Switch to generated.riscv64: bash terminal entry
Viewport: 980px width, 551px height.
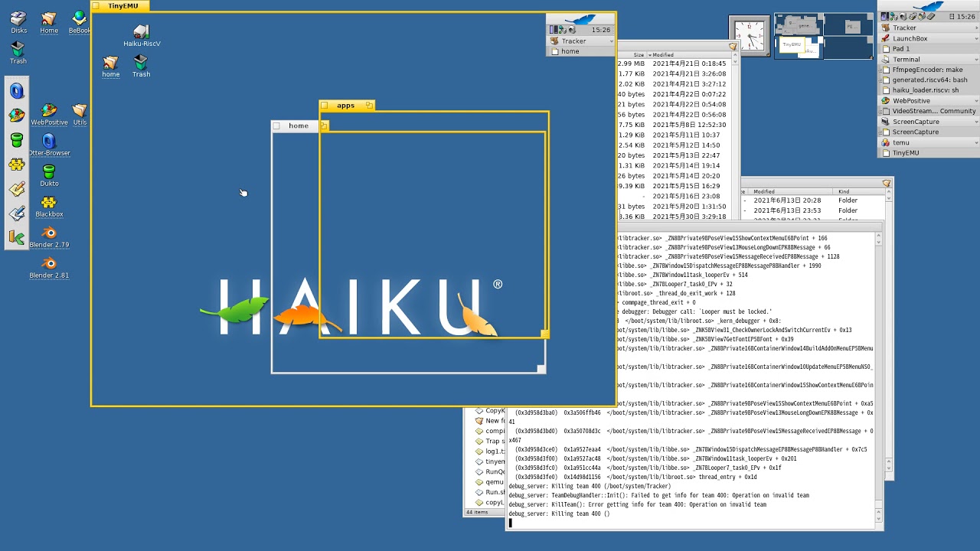click(x=929, y=80)
